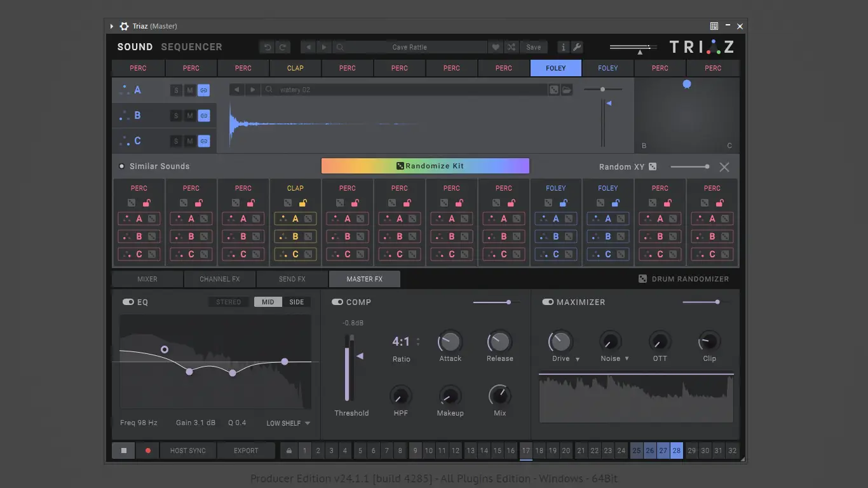Toggle the link button for layer A

203,90
